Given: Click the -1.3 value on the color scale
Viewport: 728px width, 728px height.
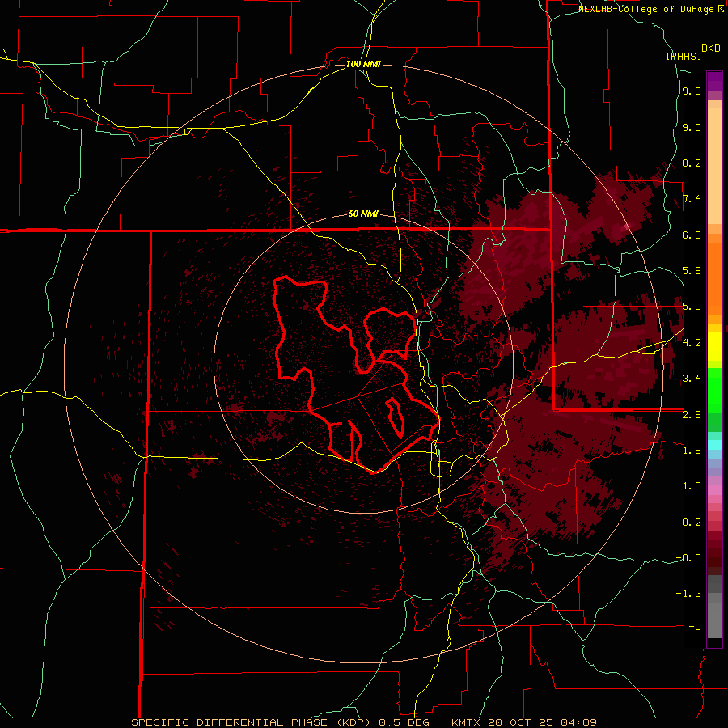Looking at the screenshot, I should (x=688, y=594).
